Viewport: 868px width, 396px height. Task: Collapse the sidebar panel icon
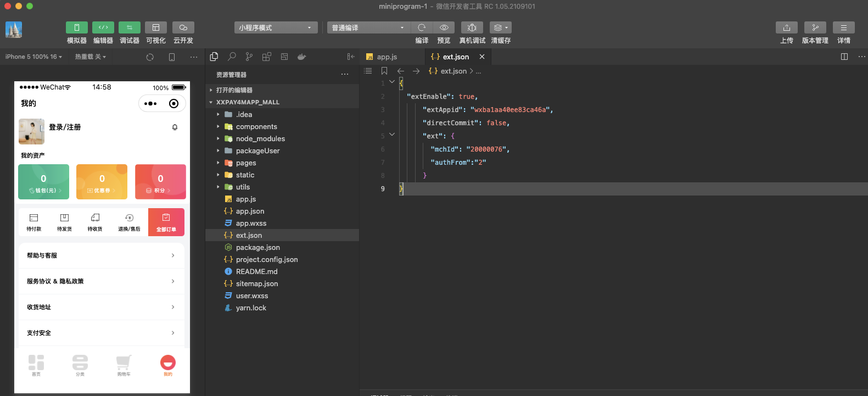click(351, 57)
